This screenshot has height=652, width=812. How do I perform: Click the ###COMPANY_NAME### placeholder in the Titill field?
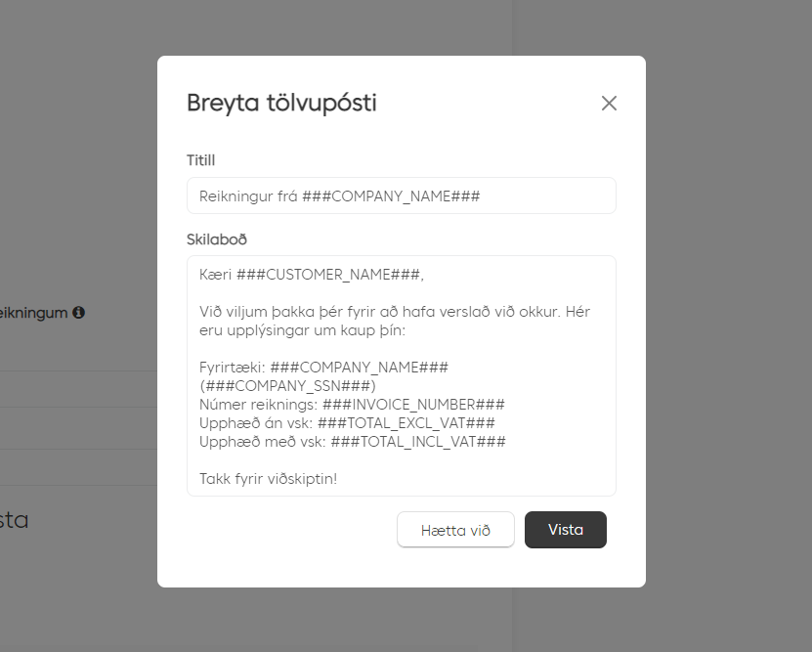(x=391, y=196)
